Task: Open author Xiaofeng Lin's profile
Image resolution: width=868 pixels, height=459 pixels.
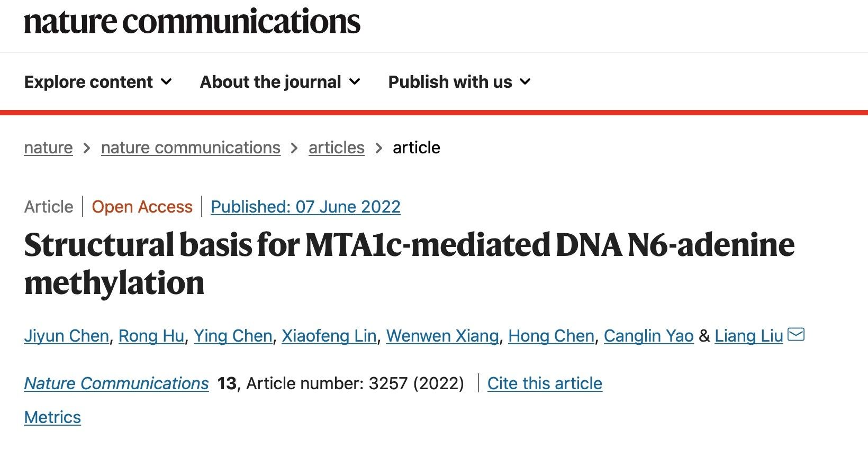Action: tap(329, 336)
